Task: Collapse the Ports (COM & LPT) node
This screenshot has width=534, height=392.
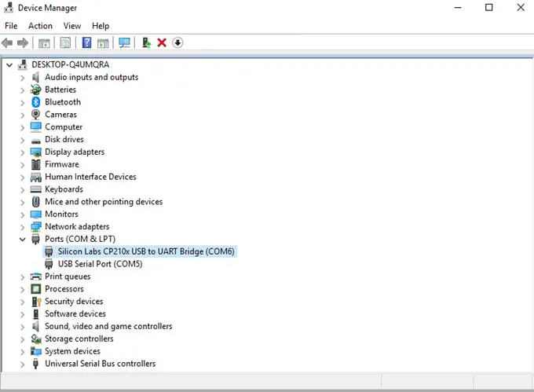Action: [23, 240]
